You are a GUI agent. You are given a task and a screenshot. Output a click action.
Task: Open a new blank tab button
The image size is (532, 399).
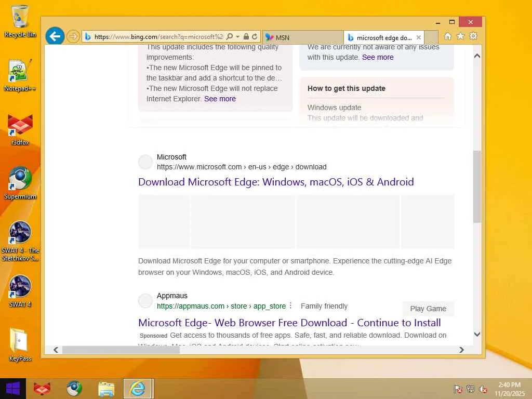(x=431, y=37)
